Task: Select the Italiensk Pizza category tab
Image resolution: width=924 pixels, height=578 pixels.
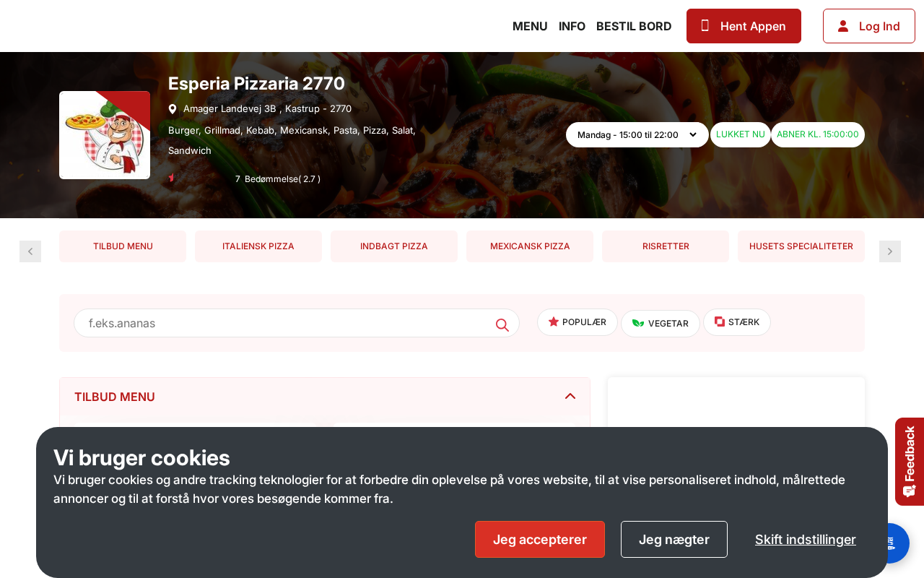Action: (258, 246)
